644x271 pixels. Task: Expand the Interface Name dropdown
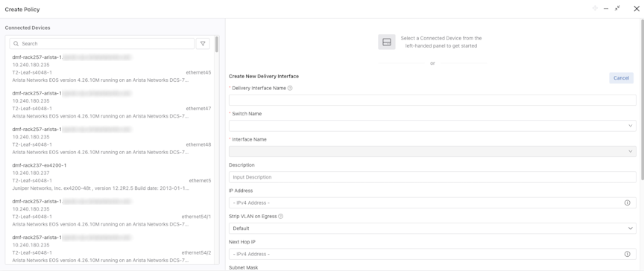pyautogui.click(x=432, y=151)
